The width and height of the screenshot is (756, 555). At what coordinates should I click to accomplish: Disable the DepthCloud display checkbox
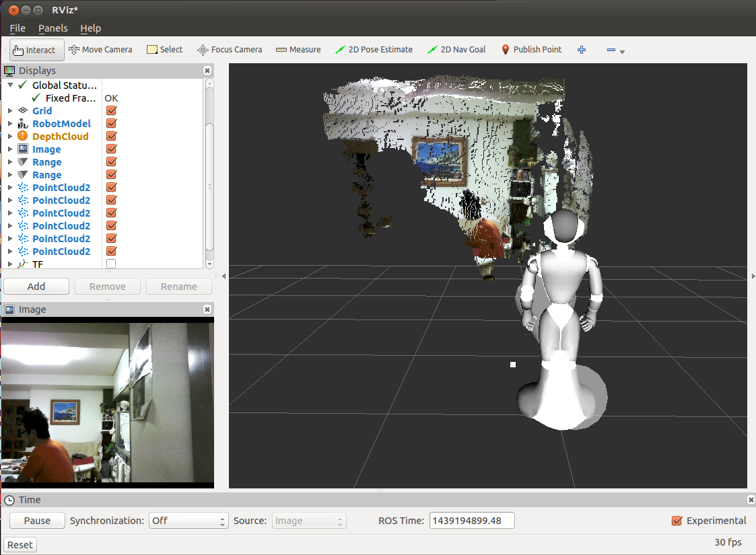click(111, 137)
